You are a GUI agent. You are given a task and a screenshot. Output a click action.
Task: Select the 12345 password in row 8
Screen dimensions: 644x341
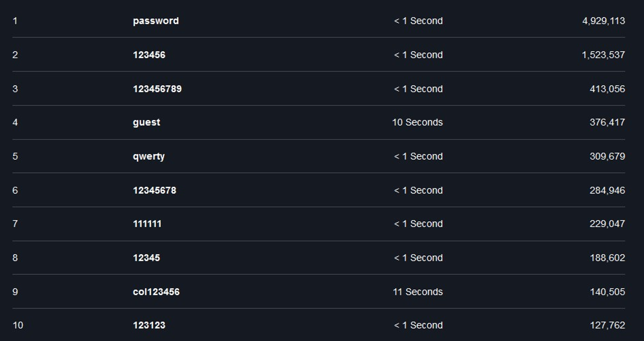[x=146, y=258]
